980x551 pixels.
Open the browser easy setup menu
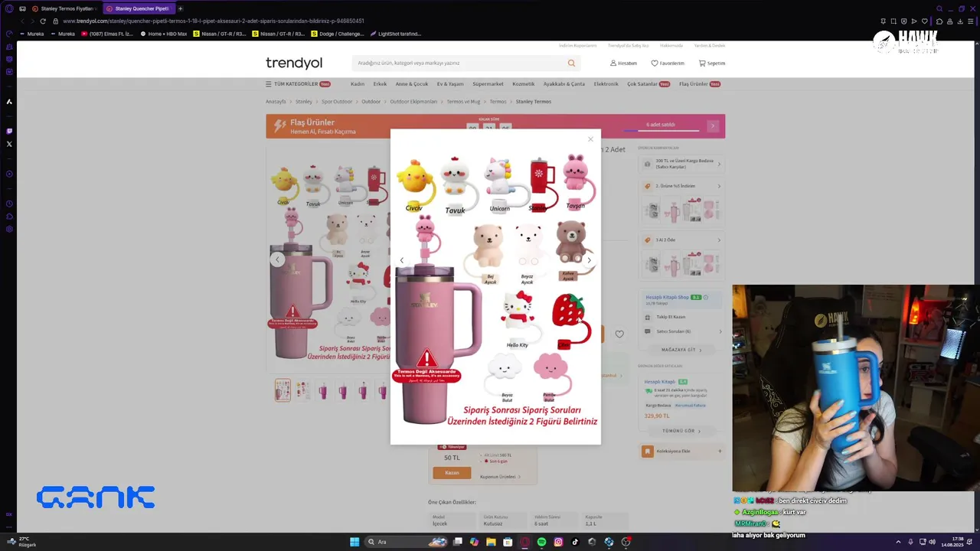coord(971,21)
